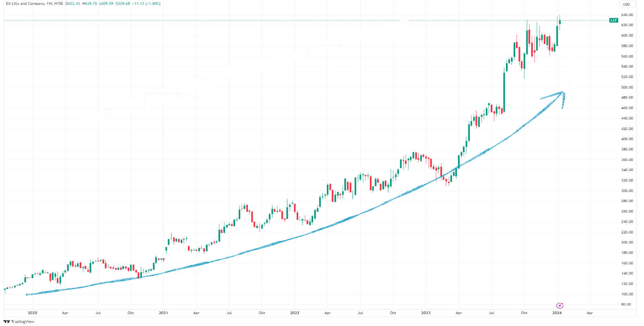The height and width of the screenshot is (326, 644).
Task: Click the latest green candle near 630
Action: (560, 22)
